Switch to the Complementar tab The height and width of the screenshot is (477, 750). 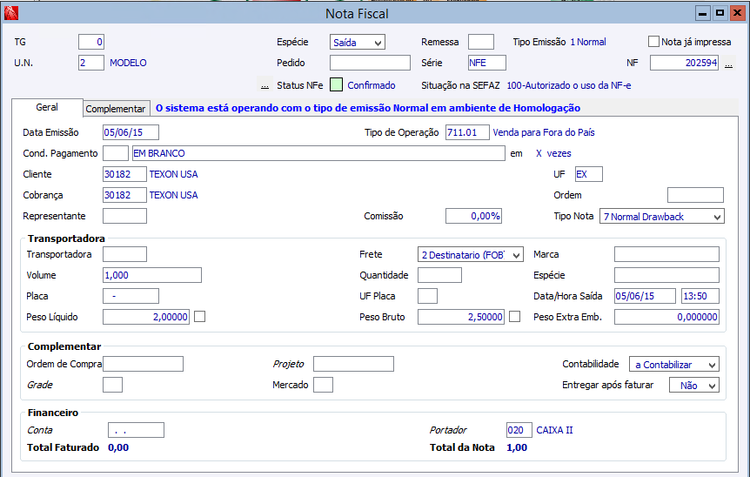point(116,108)
